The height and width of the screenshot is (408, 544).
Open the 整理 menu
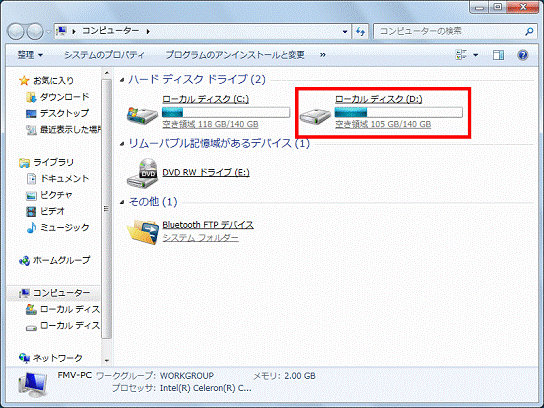tap(30, 55)
